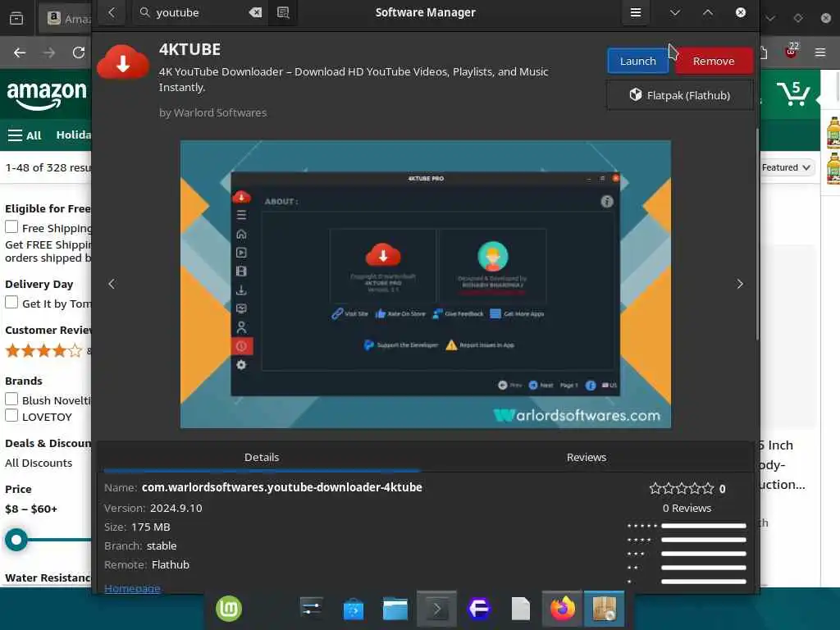The image size is (840, 630).
Task: Open Amazon All menu
Action: pos(25,135)
